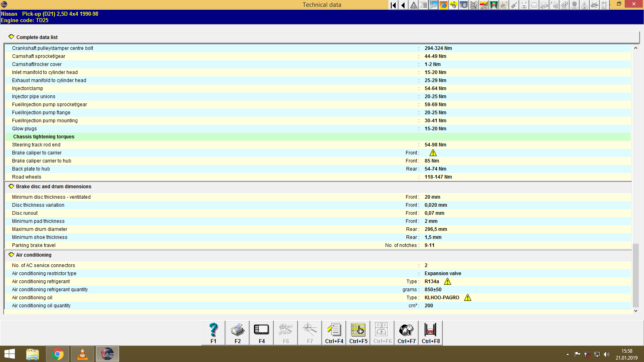Open highlighted data selection with Ctrl+F5 icon
Screen dimensions: 644x362
point(358,333)
